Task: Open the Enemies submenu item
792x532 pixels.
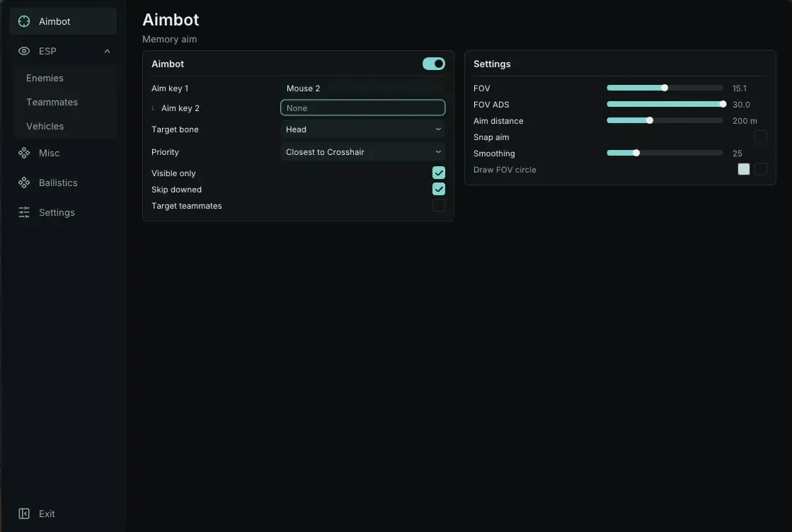Action: point(45,79)
